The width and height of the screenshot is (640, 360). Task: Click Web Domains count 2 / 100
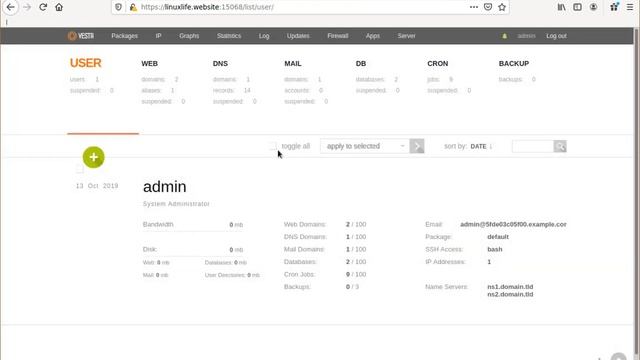pos(356,224)
